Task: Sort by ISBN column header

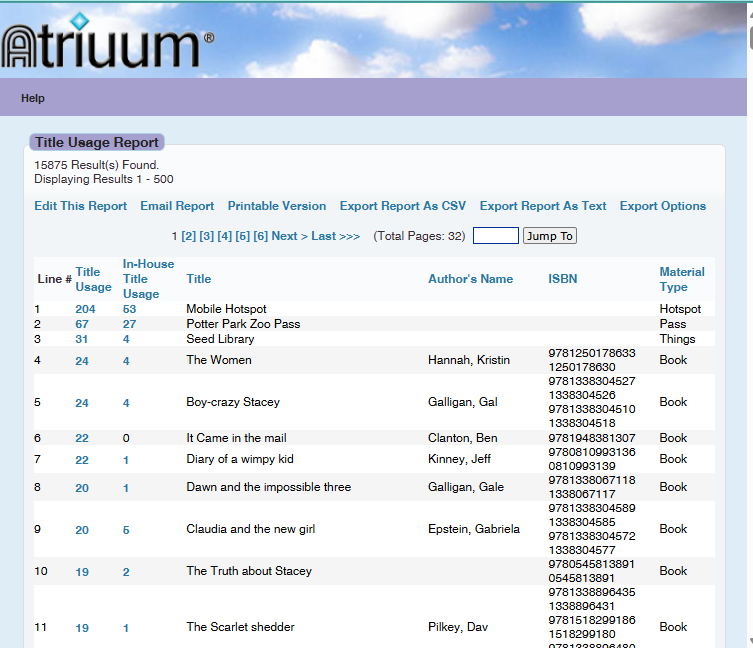Action: [562, 279]
